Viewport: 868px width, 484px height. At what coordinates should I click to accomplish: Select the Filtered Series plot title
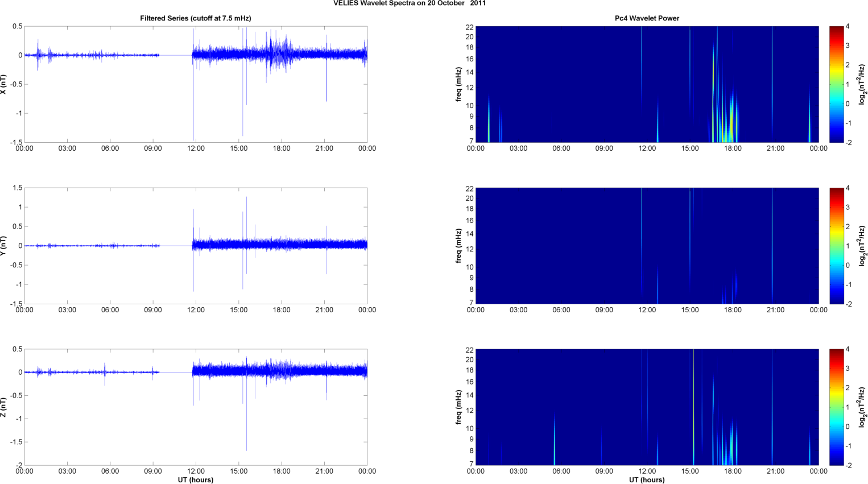pos(195,18)
